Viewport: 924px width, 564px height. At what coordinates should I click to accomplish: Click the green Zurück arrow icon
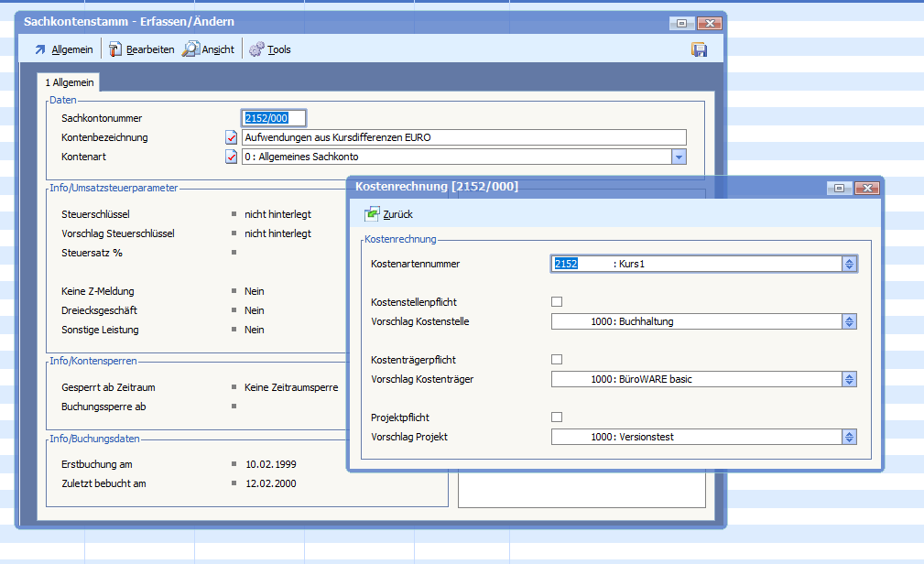click(372, 214)
